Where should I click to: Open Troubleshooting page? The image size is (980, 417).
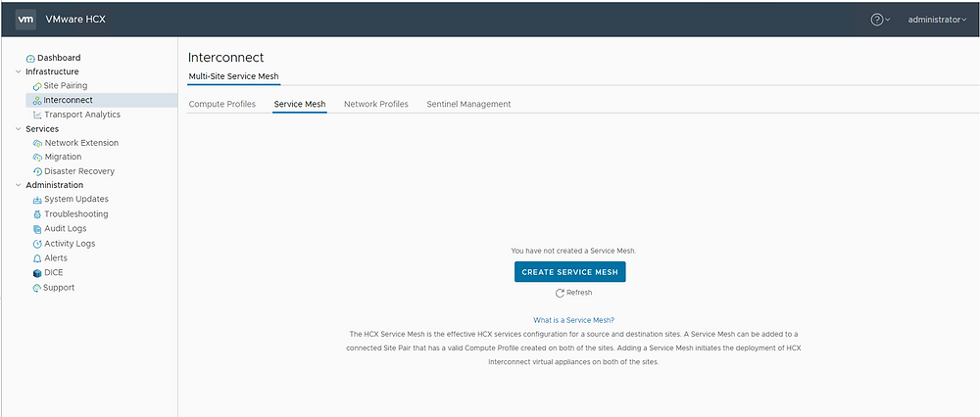[76, 214]
